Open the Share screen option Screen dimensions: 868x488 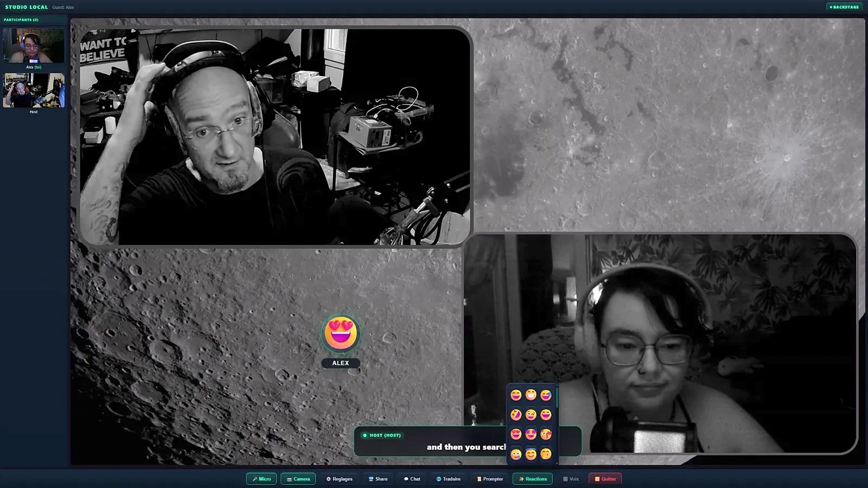[378, 479]
